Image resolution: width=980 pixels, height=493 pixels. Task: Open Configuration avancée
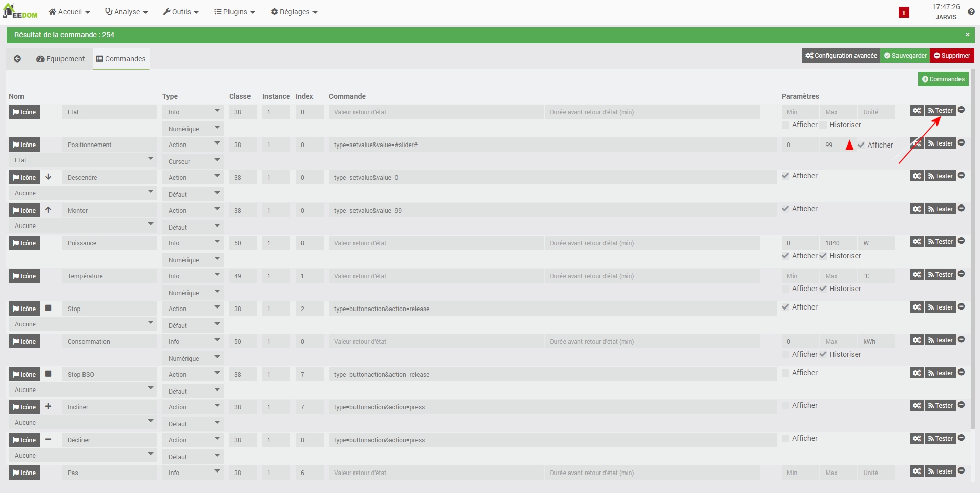(841, 55)
